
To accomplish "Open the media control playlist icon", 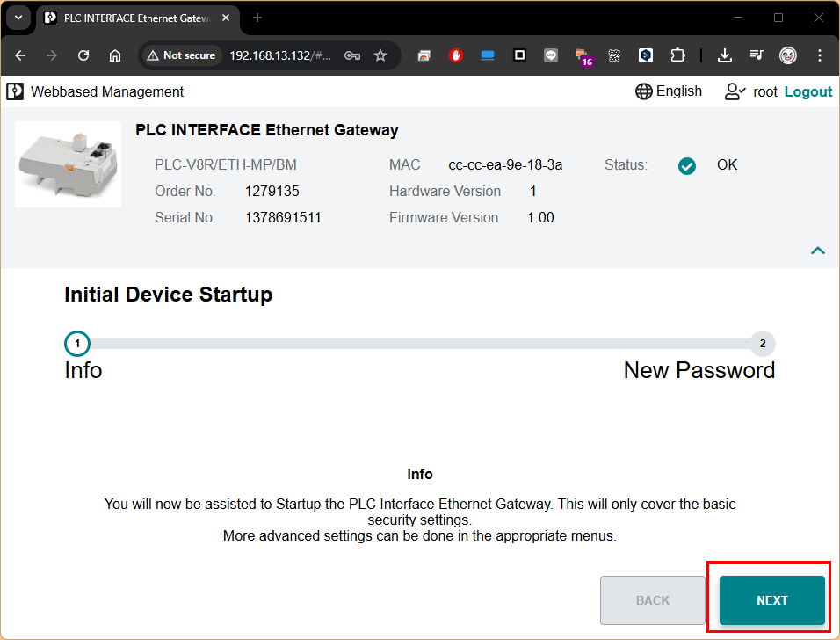I will pos(757,55).
